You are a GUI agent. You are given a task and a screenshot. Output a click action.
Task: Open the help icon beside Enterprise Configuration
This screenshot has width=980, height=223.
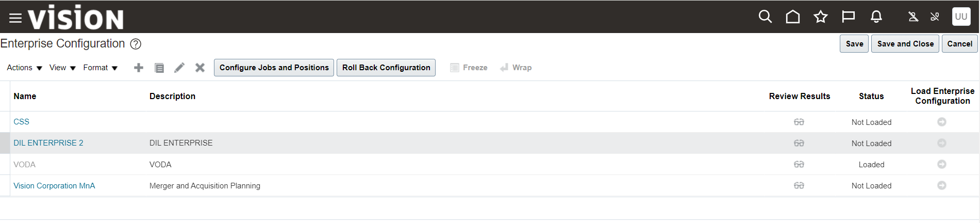pos(136,44)
